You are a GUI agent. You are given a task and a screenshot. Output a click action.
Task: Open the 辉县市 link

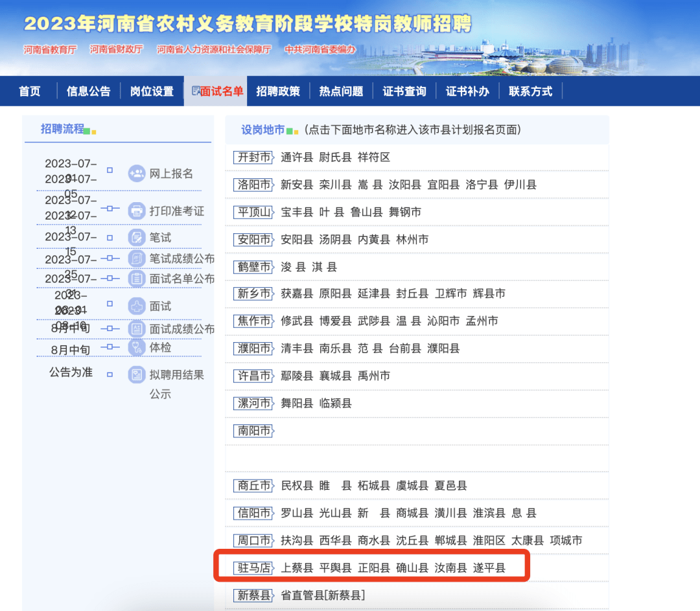point(489,294)
